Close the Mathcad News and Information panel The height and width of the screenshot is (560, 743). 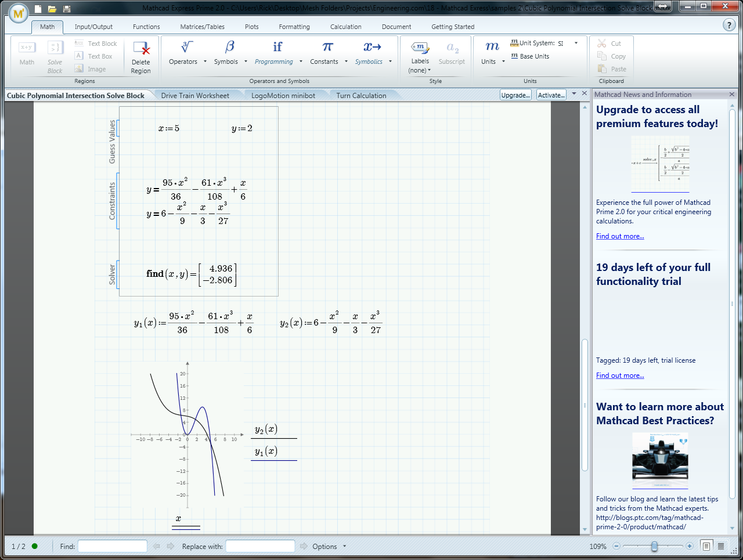pos(731,95)
